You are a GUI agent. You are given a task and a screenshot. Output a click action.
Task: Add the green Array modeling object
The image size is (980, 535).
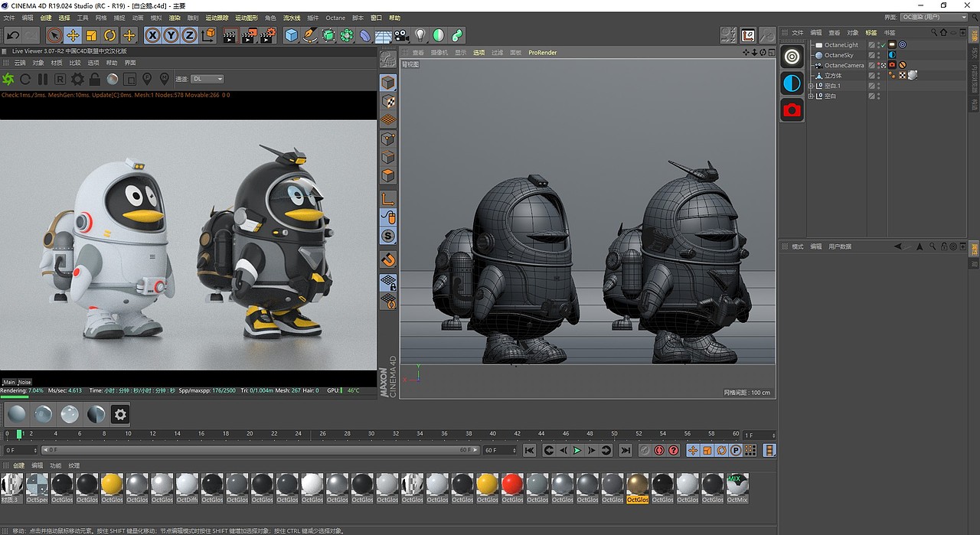[x=347, y=34]
